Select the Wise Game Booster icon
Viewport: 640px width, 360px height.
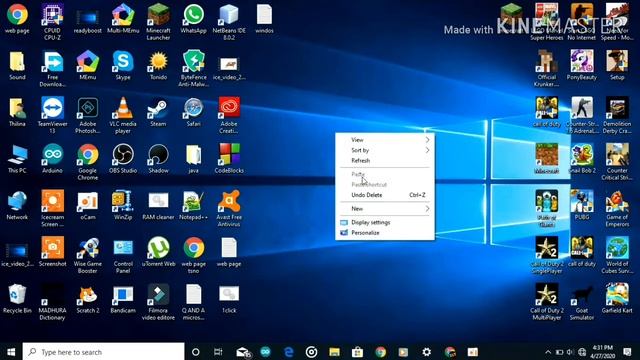(88, 255)
